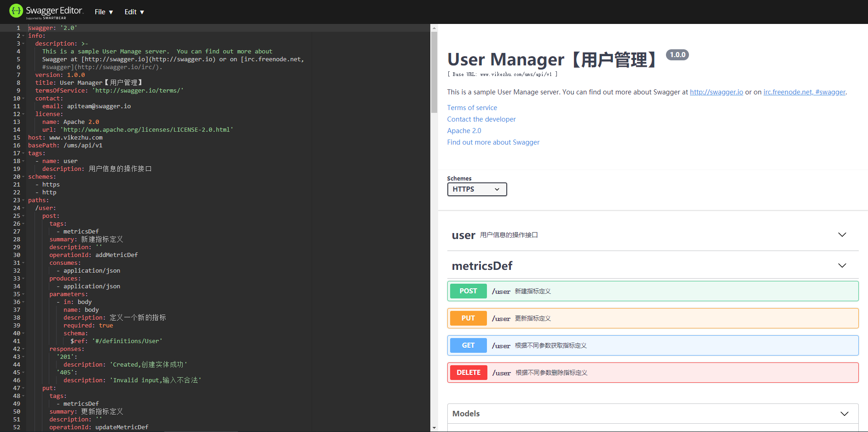Viewport: 868px width, 432px height.
Task: Click the editor scrollbar down arrow
Action: click(x=434, y=428)
